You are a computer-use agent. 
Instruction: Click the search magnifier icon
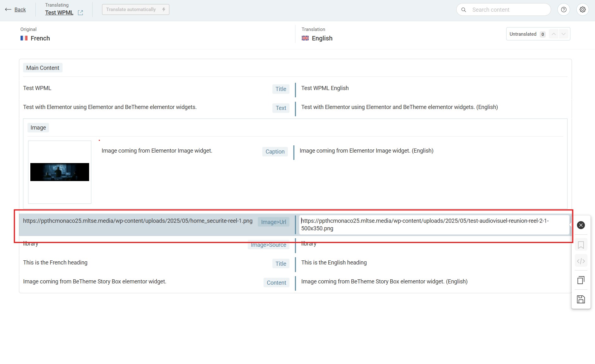(x=464, y=10)
